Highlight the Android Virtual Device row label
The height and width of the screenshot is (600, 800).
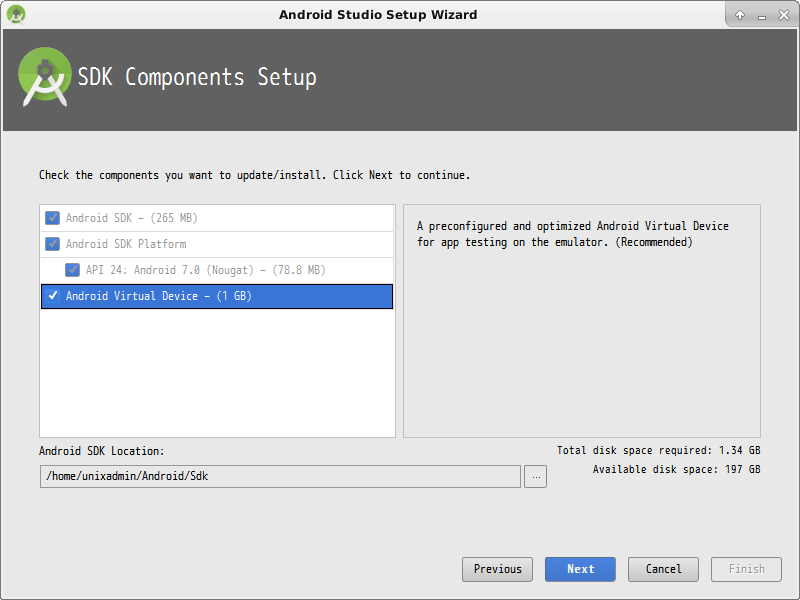158,296
